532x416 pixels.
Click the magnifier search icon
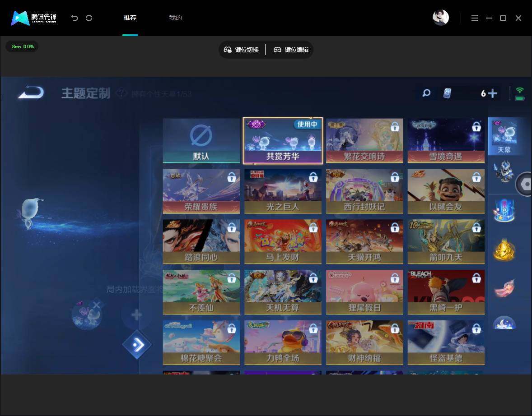point(426,93)
